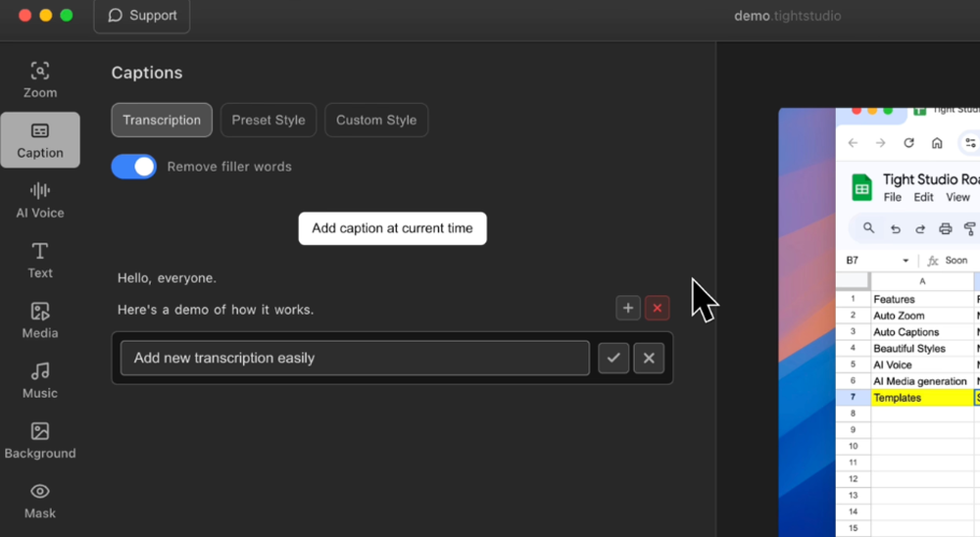This screenshot has height=537, width=980.
Task: Click the yellow minimize window button
Action: [x=46, y=15]
